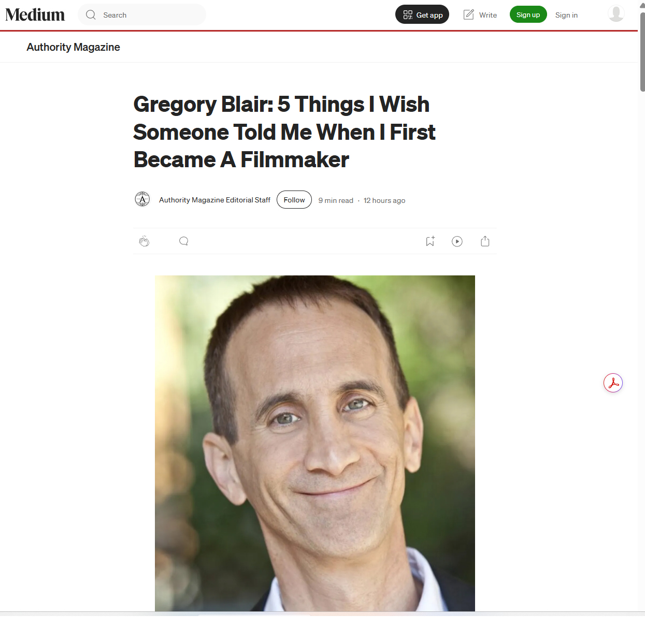
Task: Click the Medium logo
Action: point(35,15)
